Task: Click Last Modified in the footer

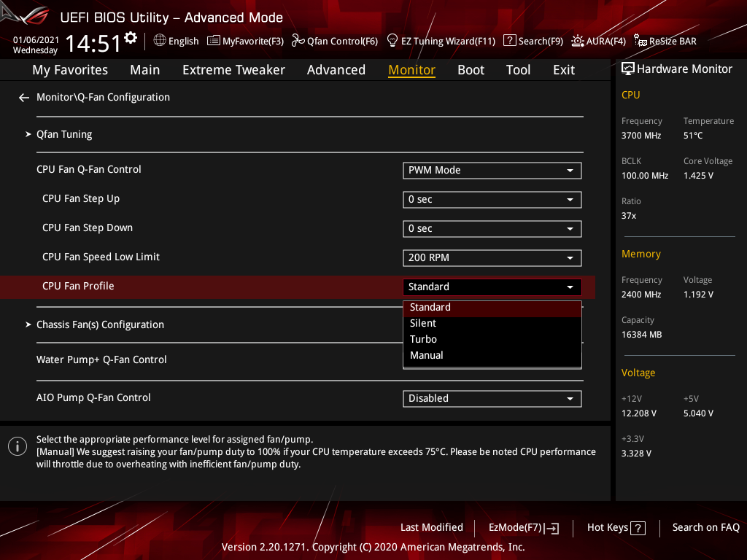Action: 432,527
